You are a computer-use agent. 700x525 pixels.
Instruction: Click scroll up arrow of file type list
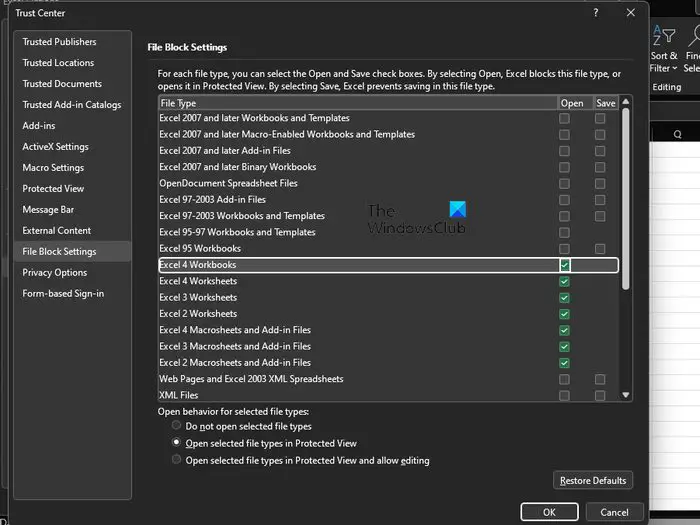coord(625,102)
